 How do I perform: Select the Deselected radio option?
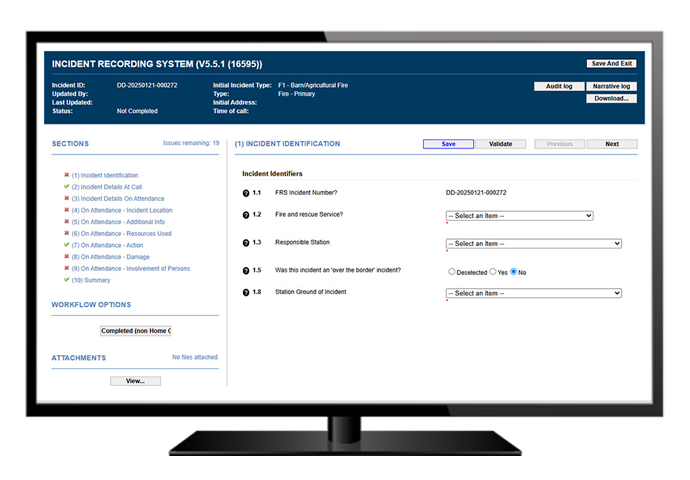click(452, 271)
